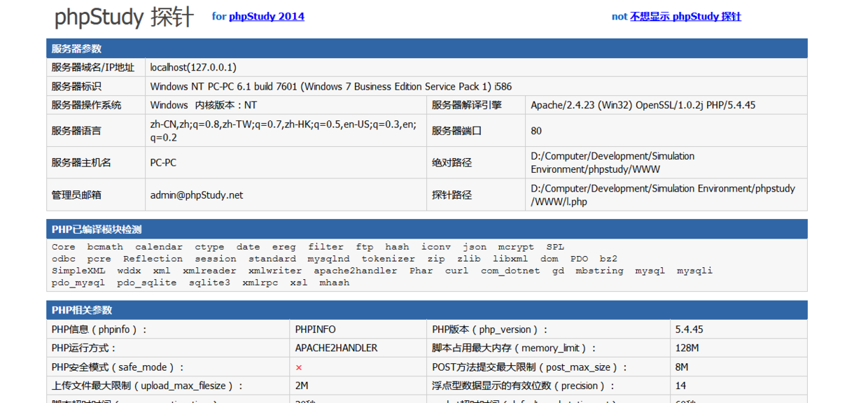Screen dimensions: 868x403
Task: Select the 8M post size value
Action: pyautogui.click(x=682, y=367)
